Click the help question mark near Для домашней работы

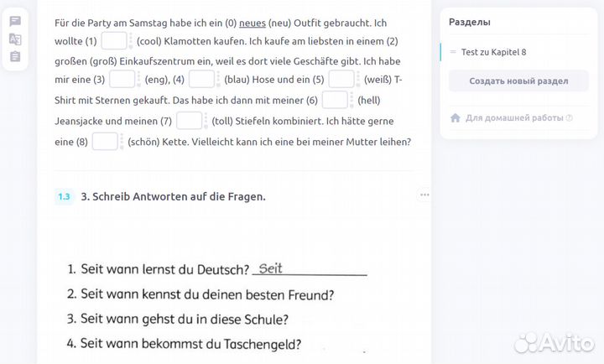pyautogui.click(x=570, y=118)
